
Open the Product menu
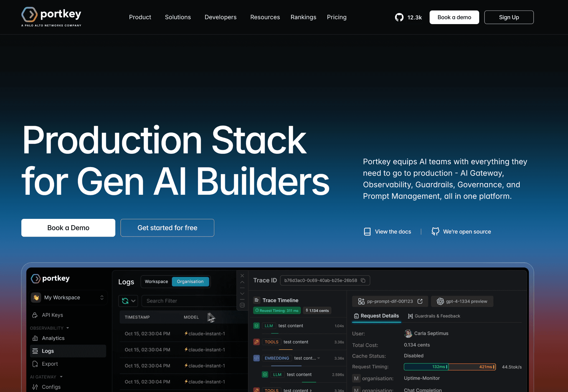(x=140, y=17)
